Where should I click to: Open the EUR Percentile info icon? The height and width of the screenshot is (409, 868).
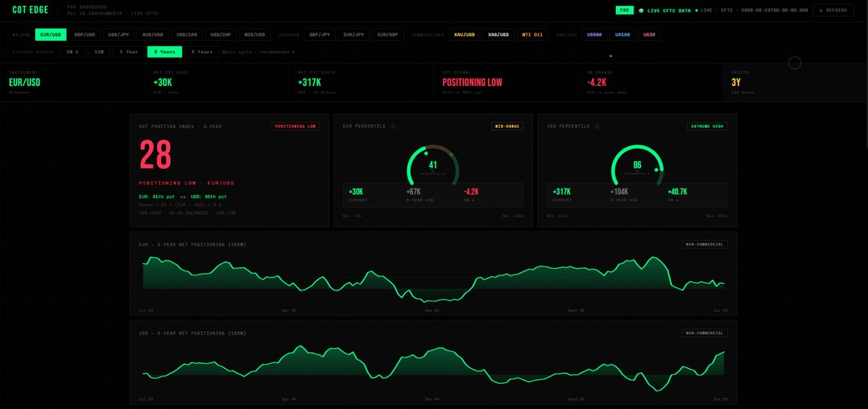(x=393, y=126)
